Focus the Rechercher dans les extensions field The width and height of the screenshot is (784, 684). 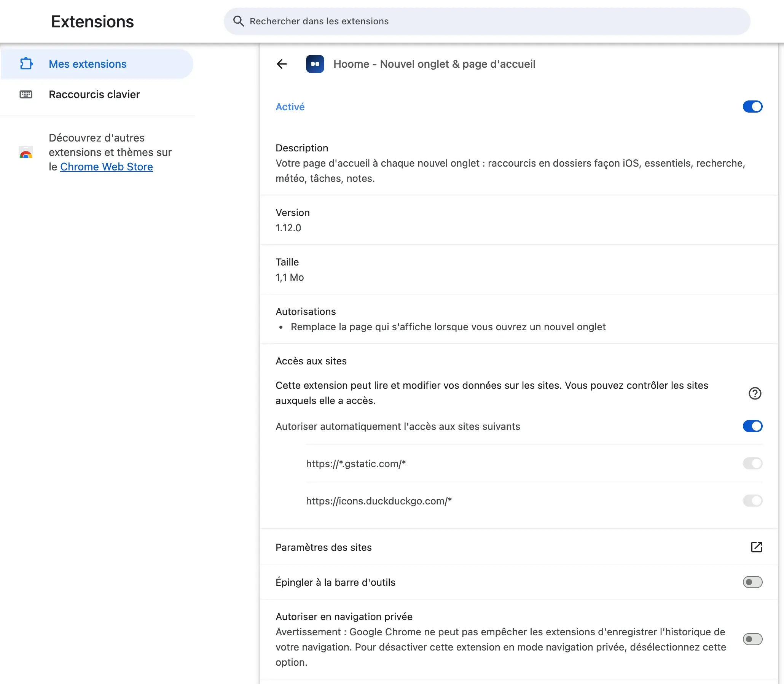[487, 21]
